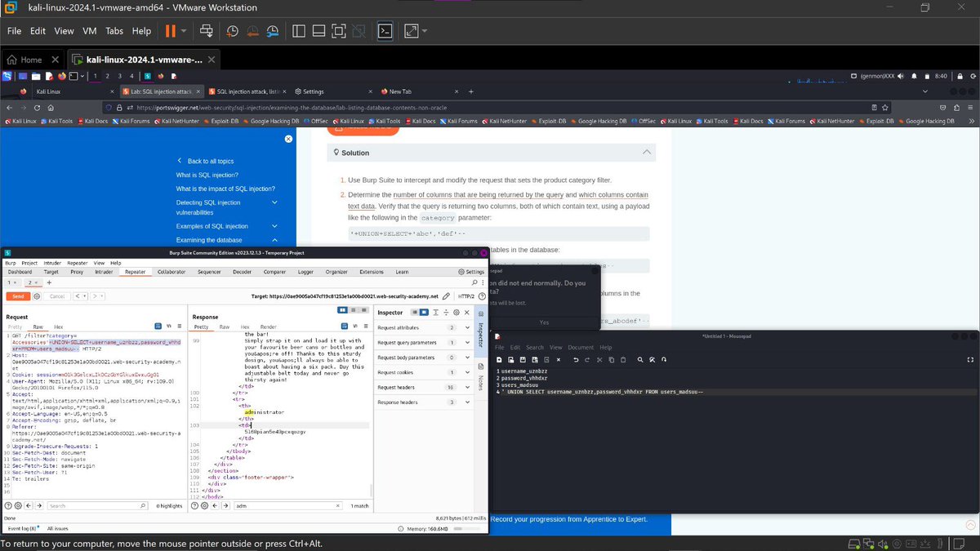Collapse the Solution section
Image resolution: width=980 pixels, height=551 pixels.
coord(647,153)
